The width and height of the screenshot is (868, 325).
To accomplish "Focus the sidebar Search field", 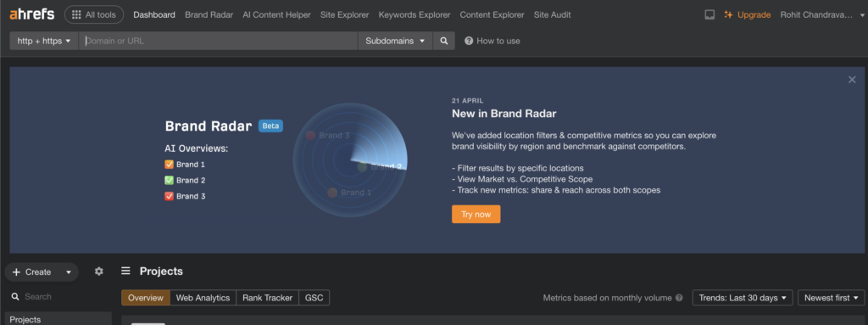I will pyautogui.click(x=58, y=297).
